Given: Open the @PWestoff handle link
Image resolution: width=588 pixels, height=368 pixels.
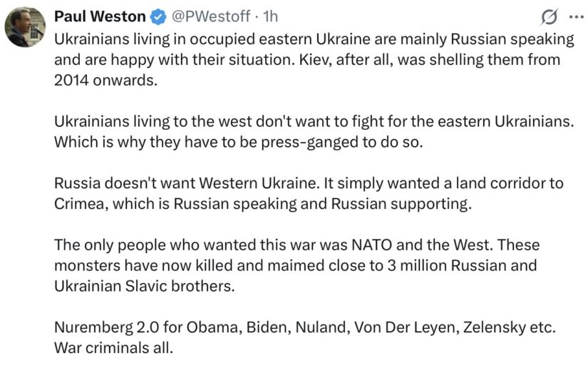Looking at the screenshot, I should pyautogui.click(x=211, y=16).
